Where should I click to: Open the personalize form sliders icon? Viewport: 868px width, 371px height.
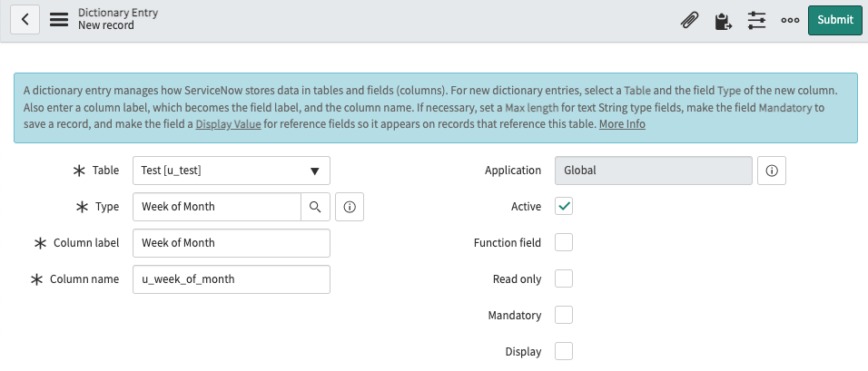coord(756,20)
